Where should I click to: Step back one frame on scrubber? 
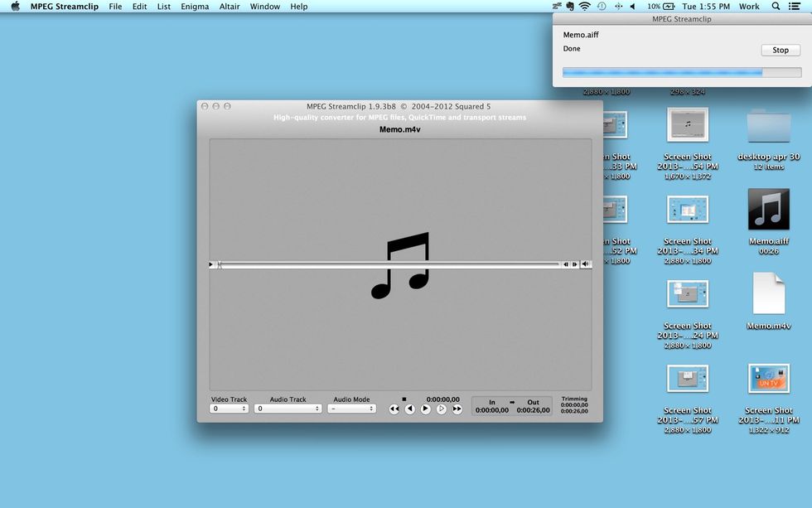[x=565, y=264]
